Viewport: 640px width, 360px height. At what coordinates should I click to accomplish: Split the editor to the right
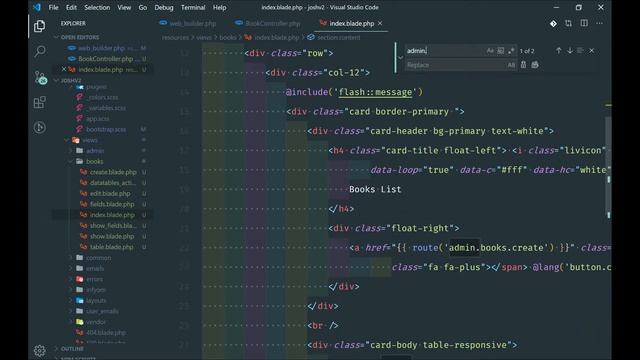click(584, 24)
